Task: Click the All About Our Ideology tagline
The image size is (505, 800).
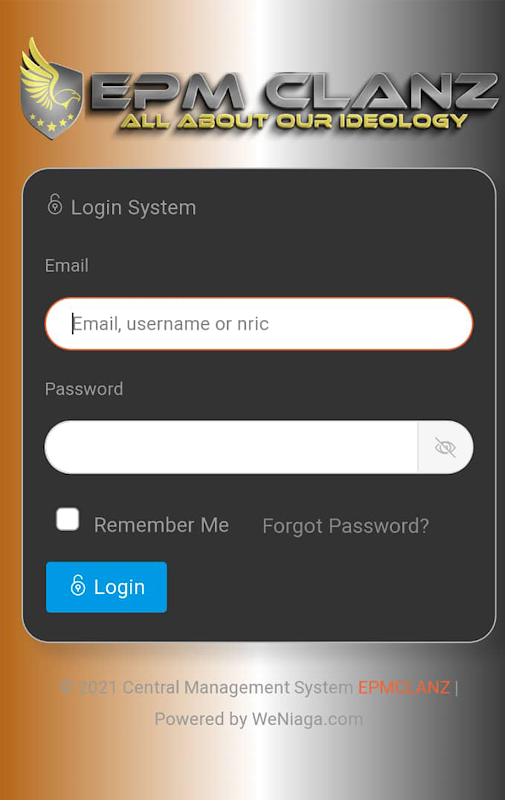Action: point(294,121)
